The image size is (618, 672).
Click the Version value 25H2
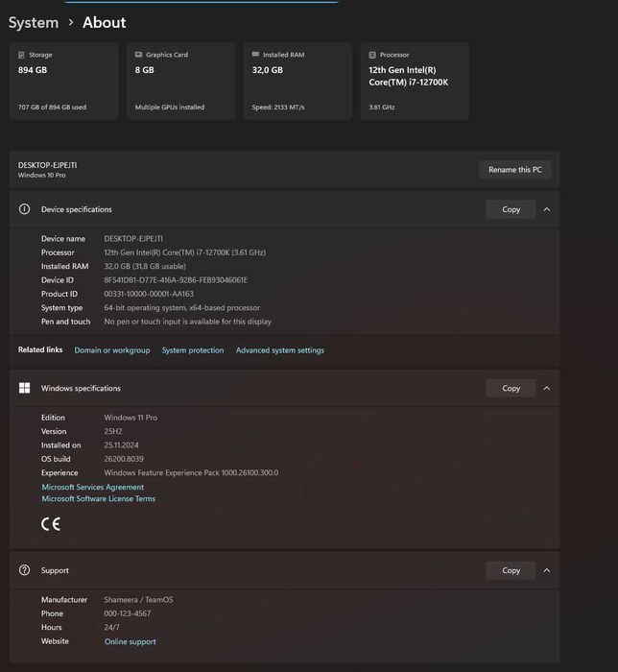(x=113, y=431)
